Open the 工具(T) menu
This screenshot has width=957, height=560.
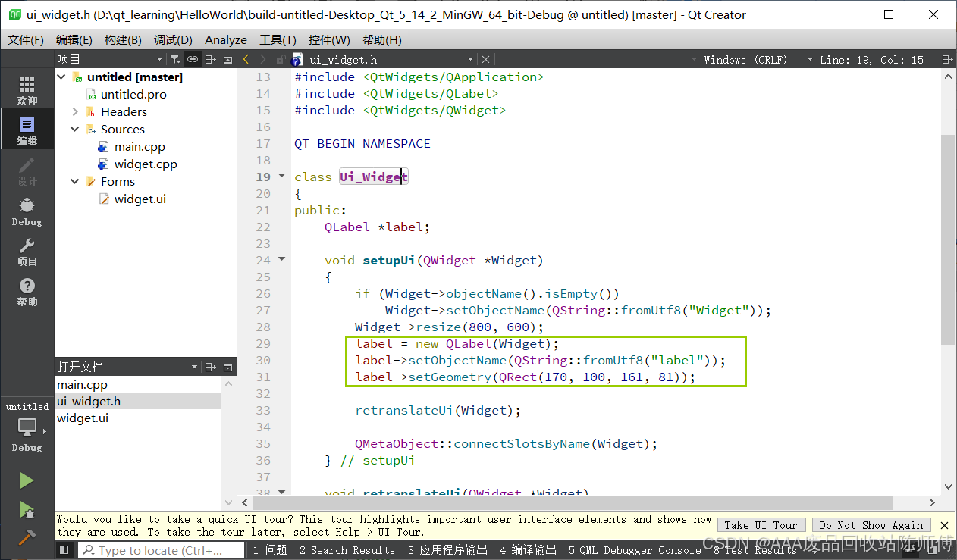[x=278, y=39]
